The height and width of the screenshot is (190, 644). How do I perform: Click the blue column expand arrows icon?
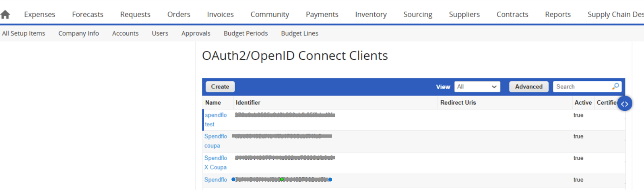point(624,104)
